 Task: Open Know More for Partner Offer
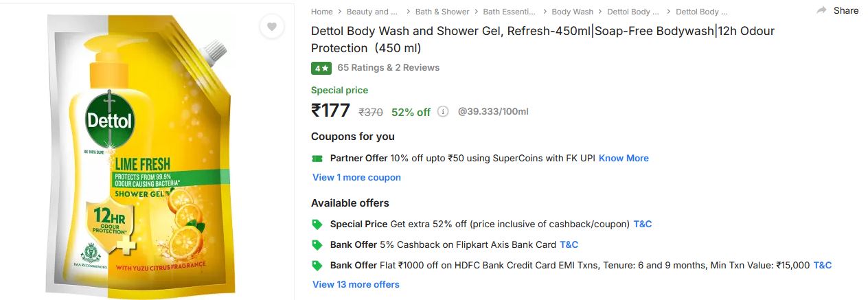click(x=624, y=158)
